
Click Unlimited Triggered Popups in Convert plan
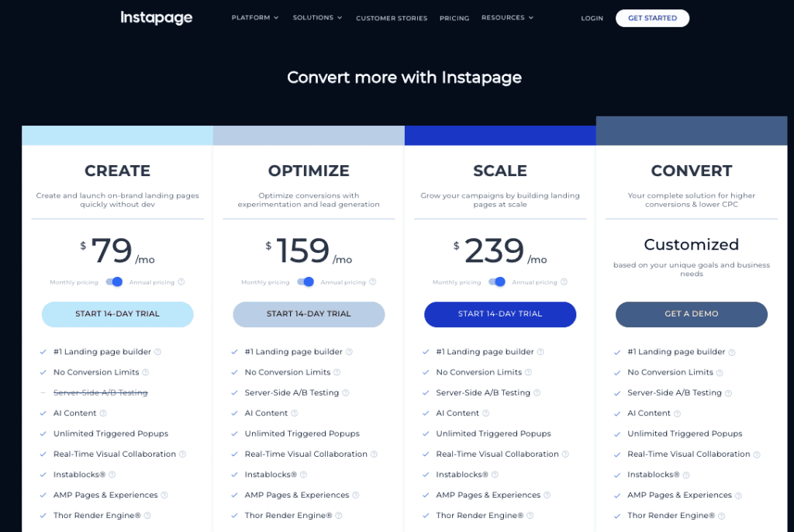click(685, 434)
